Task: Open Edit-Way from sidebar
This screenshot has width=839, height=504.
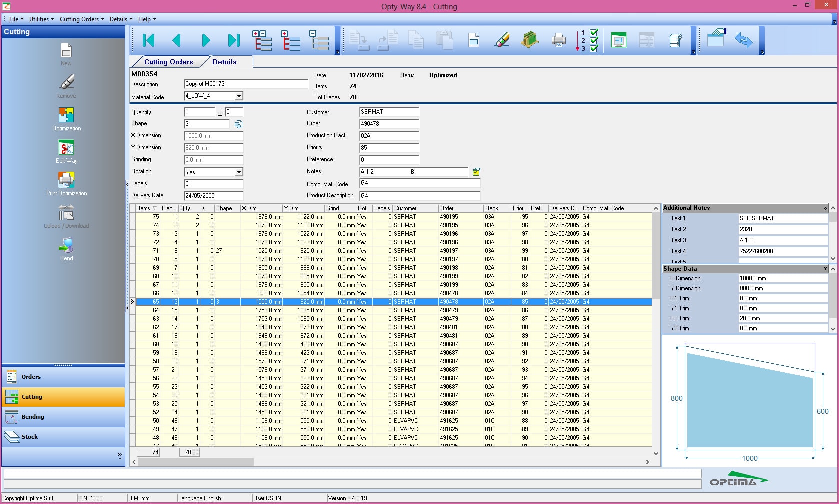Action: point(66,152)
